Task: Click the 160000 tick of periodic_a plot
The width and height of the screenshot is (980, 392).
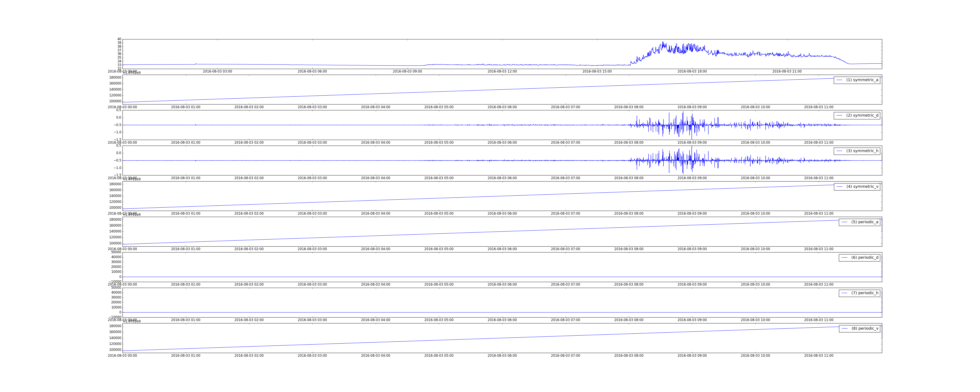Action: coord(115,226)
